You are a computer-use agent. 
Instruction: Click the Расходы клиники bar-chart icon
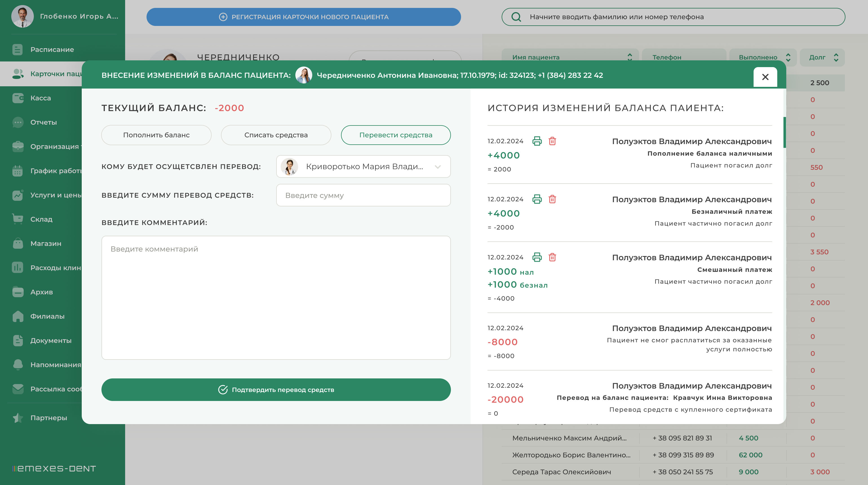(17, 268)
